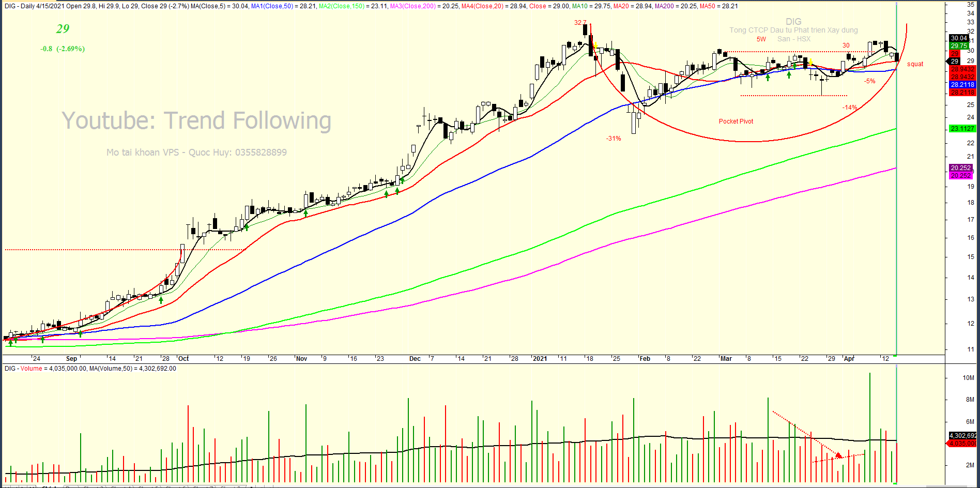Image resolution: width=980 pixels, height=488 pixels.
Task: Select the 'Pocket Pivot' annotation label
Action: [736, 121]
